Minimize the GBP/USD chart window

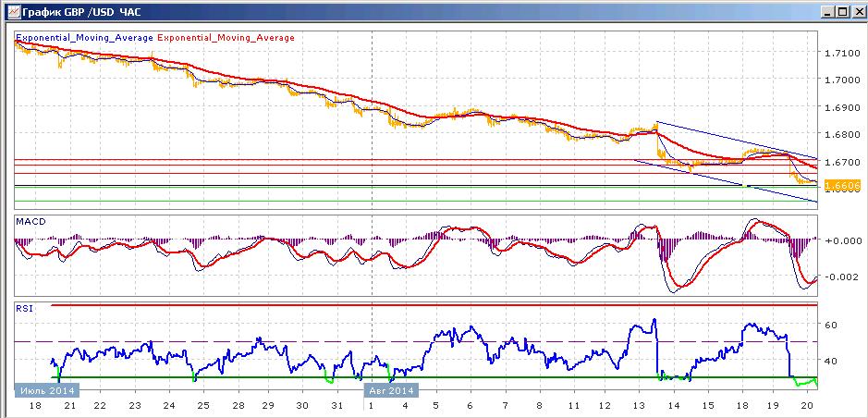pos(828,11)
